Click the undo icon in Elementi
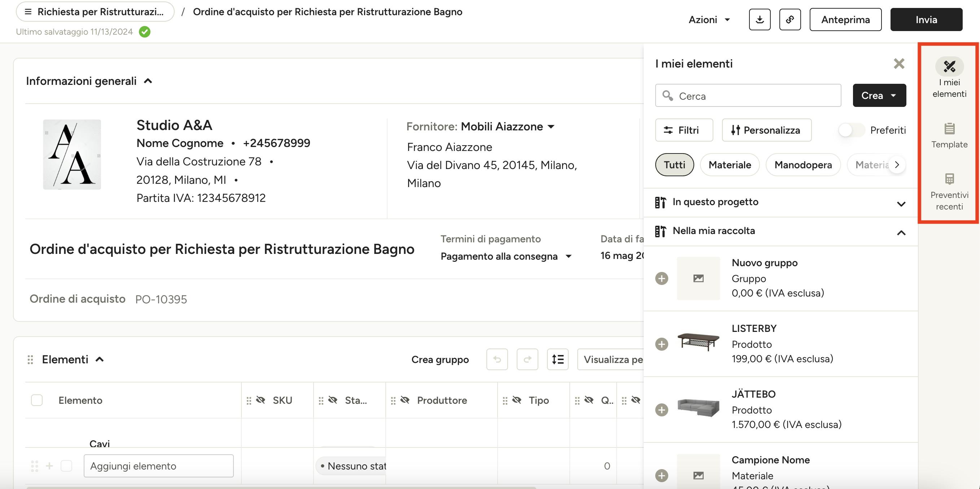Image resolution: width=980 pixels, height=489 pixels. pos(497,359)
